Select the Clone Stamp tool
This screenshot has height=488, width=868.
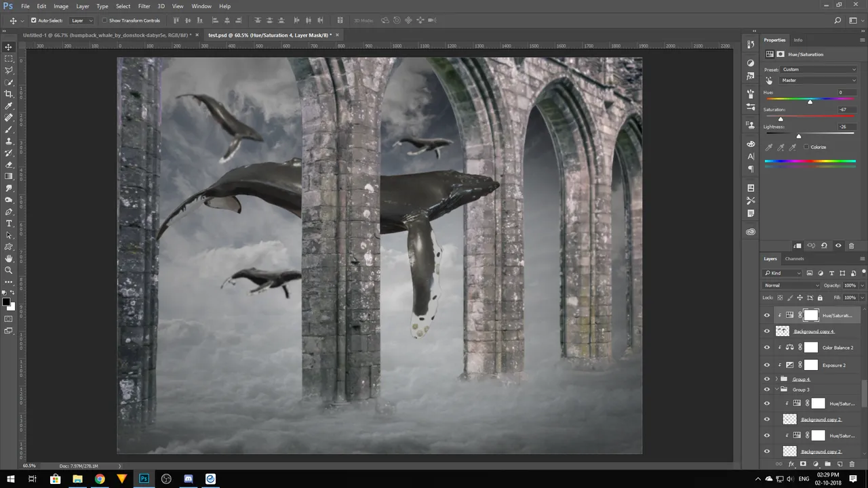point(9,141)
